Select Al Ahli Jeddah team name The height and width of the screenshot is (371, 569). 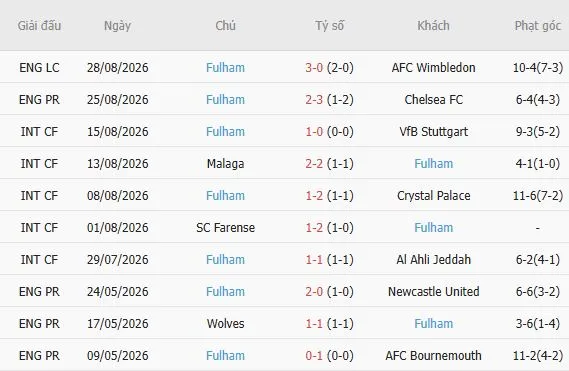tap(433, 260)
